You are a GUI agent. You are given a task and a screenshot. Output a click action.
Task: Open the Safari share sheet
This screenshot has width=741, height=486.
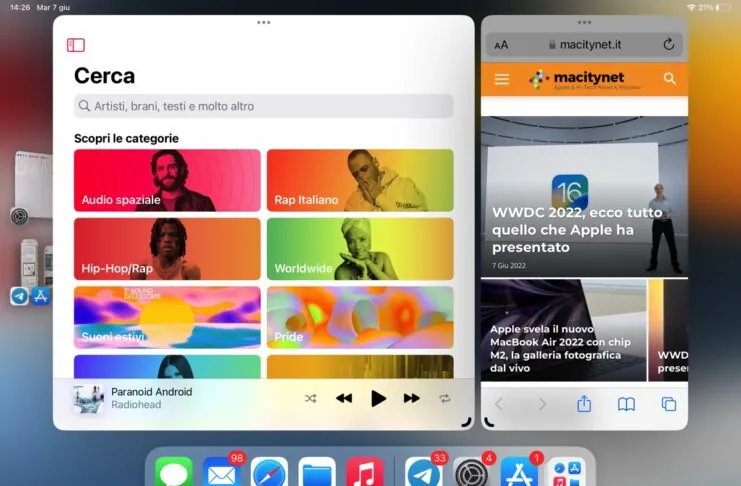(584, 403)
